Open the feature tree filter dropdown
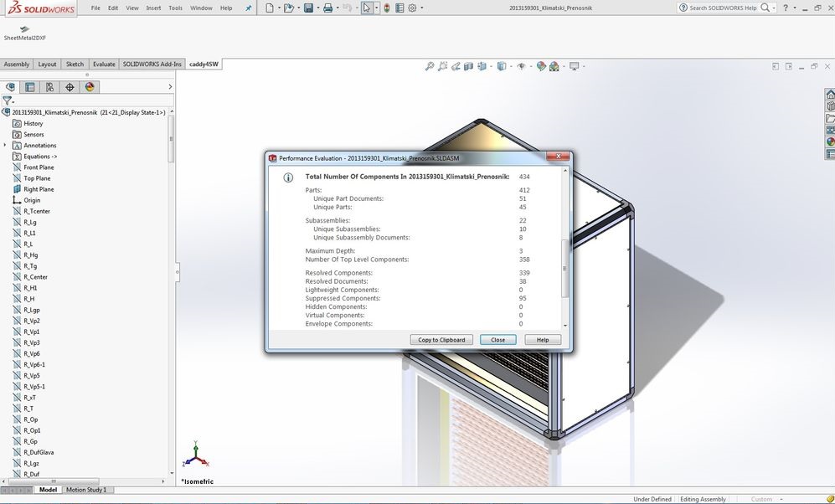Screen dimensions: 835x504 (8, 100)
